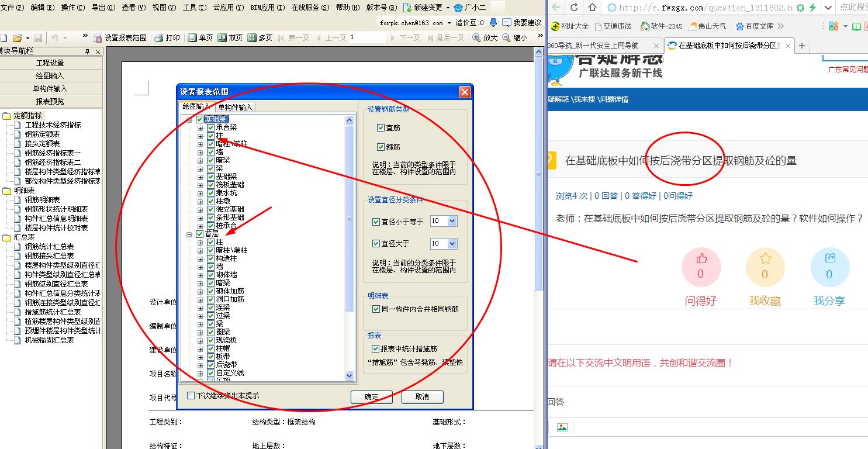This screenshot has width=868, height=449.
Task: Click the 设置报表范围 toolbar button
Action: 120,37
